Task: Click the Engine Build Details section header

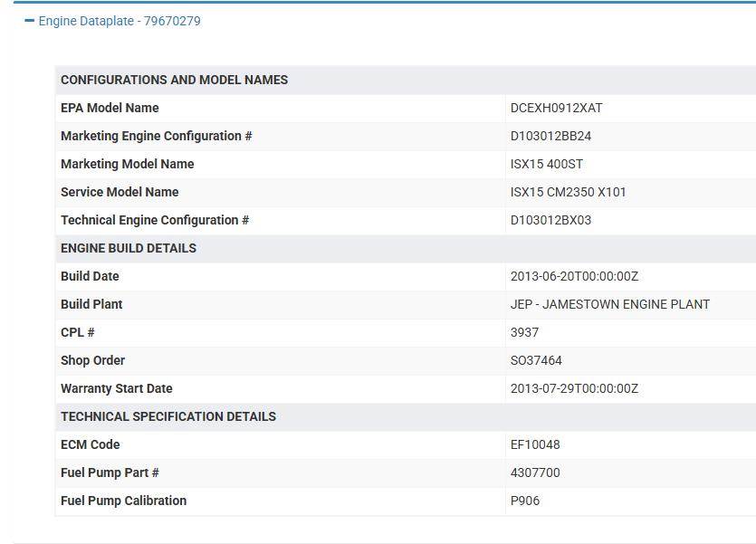Action: (129, 248)
